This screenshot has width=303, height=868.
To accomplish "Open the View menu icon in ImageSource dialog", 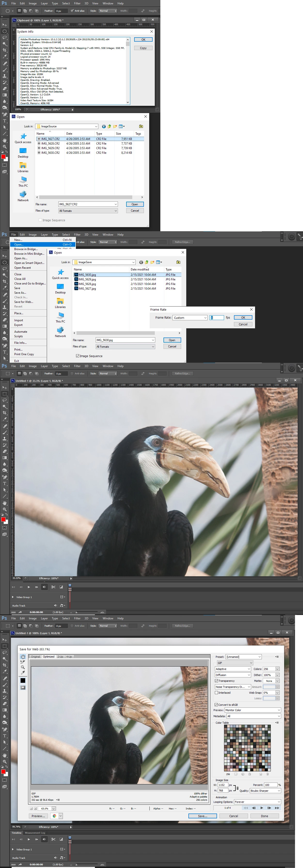I will 122,126.
